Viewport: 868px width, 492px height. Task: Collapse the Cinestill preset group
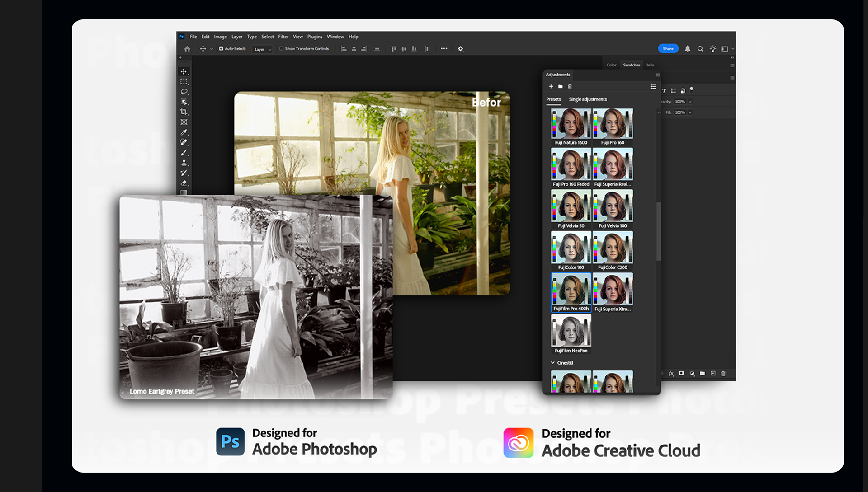[x=552, y=363]
